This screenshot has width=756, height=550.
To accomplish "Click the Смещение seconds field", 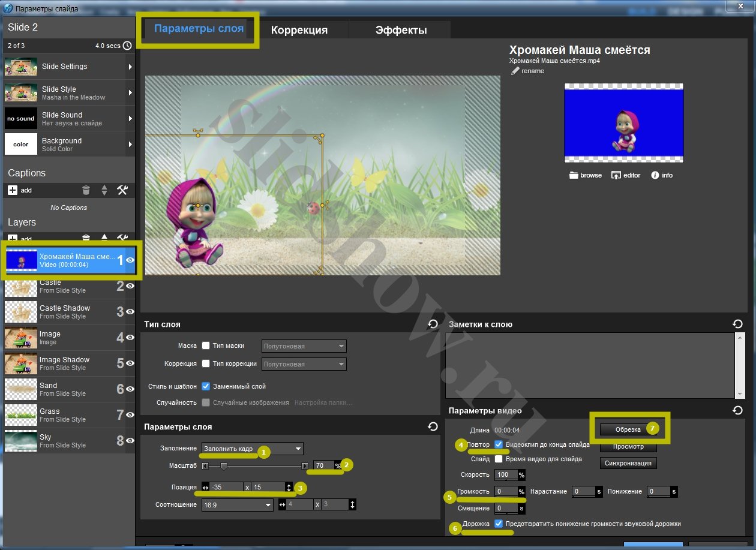I will [x=506, y=509].
